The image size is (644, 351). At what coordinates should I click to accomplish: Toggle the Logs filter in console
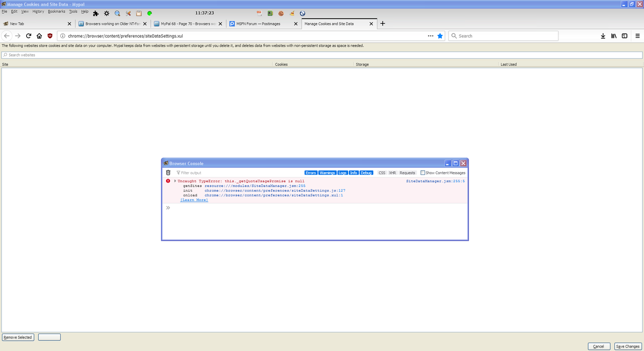pos(343,173)
